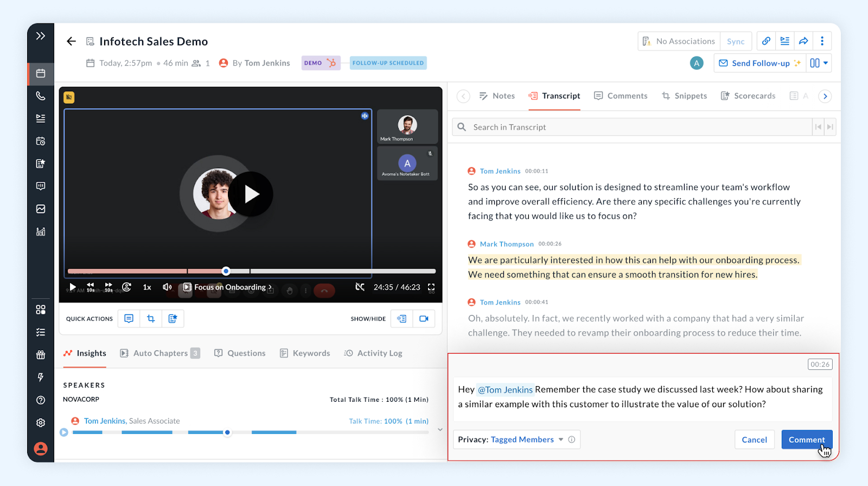Toggle closed captions off icon

[360, 287]
